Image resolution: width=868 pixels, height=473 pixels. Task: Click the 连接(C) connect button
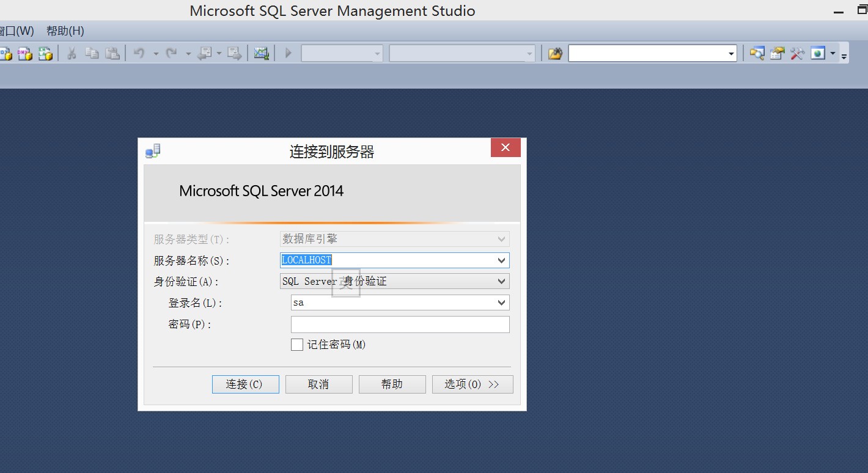click(x=246, y=384)
